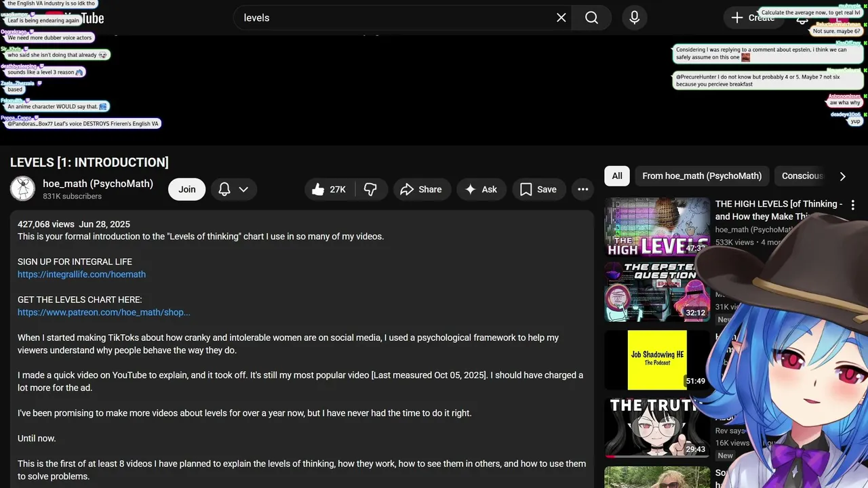Click the video title LEVELS [1: INTRODUCTION]
Screen dimensions: 868x488
pos(90,162)
